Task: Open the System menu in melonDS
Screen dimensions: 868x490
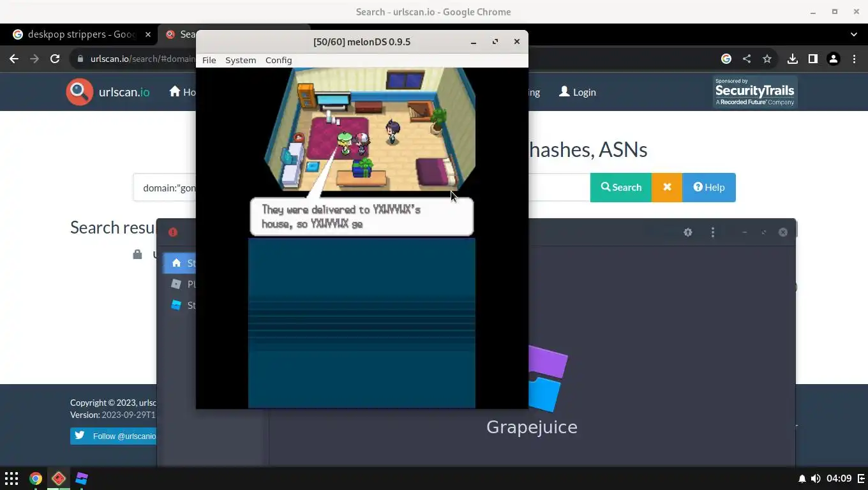Action: click(241, 60)
